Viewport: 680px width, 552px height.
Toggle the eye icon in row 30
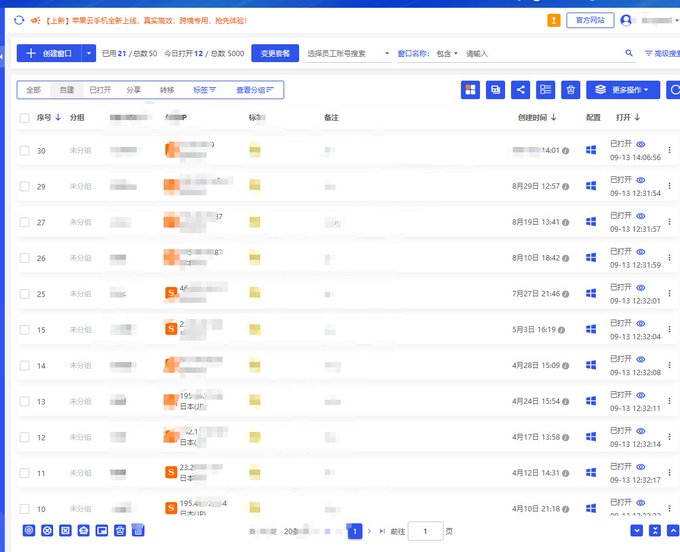point(641,144)
